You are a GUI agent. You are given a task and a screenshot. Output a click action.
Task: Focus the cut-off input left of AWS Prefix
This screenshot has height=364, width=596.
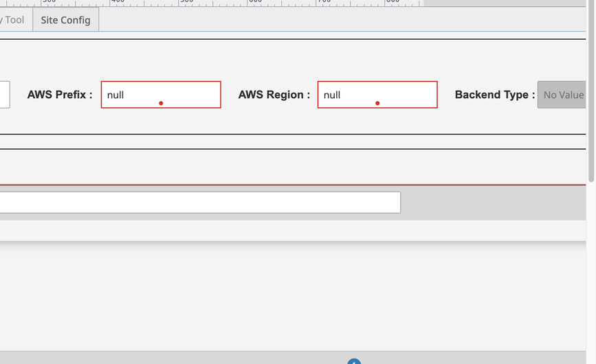(4, 95)
